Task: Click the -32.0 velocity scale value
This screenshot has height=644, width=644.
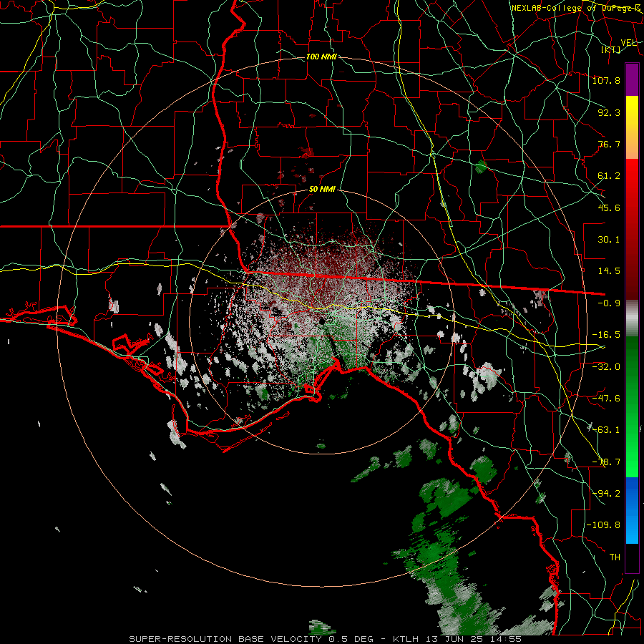Action: pyautogui.click(x=606, y=366)
